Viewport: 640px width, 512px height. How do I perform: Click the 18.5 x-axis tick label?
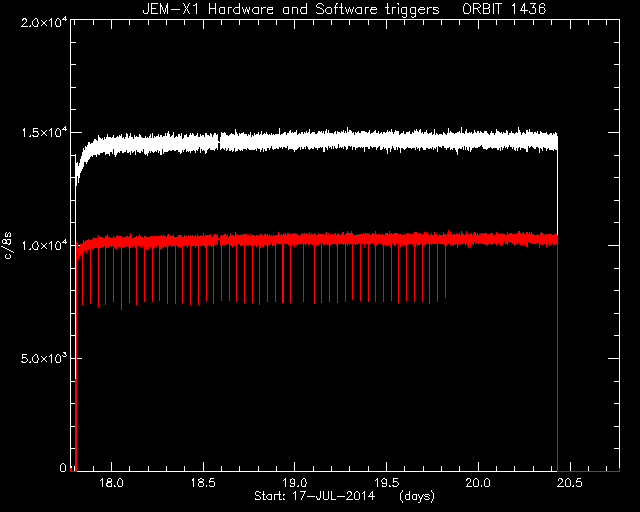pyautogui.click(x=203, y=483)
